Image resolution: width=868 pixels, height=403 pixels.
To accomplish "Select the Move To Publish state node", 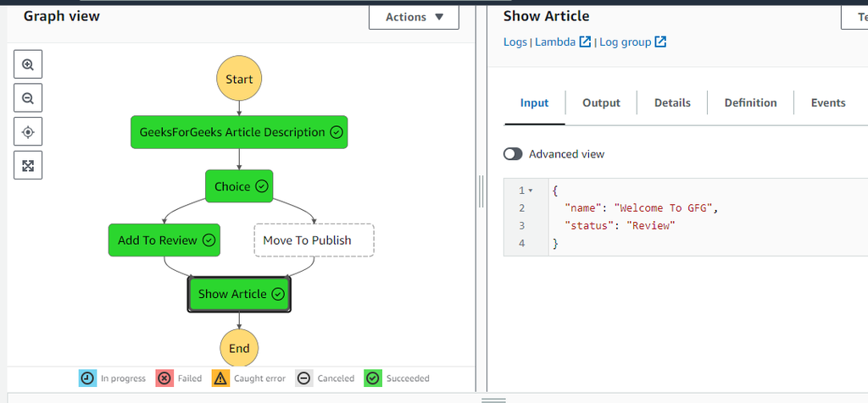I will [314, 240].
